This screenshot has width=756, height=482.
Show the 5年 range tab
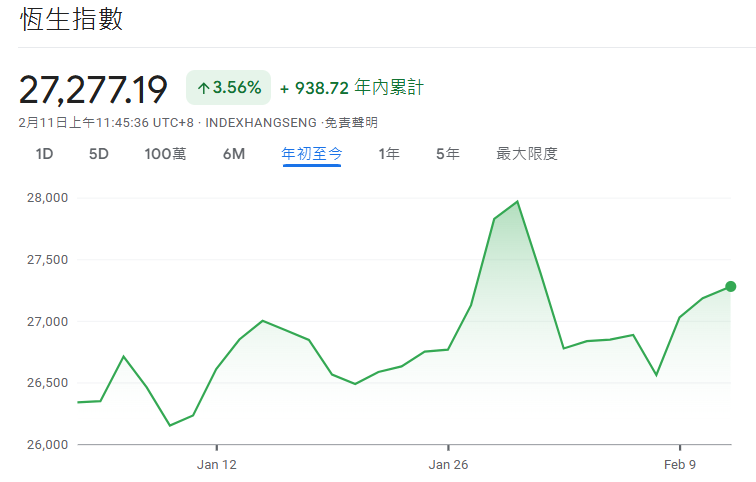448,154
